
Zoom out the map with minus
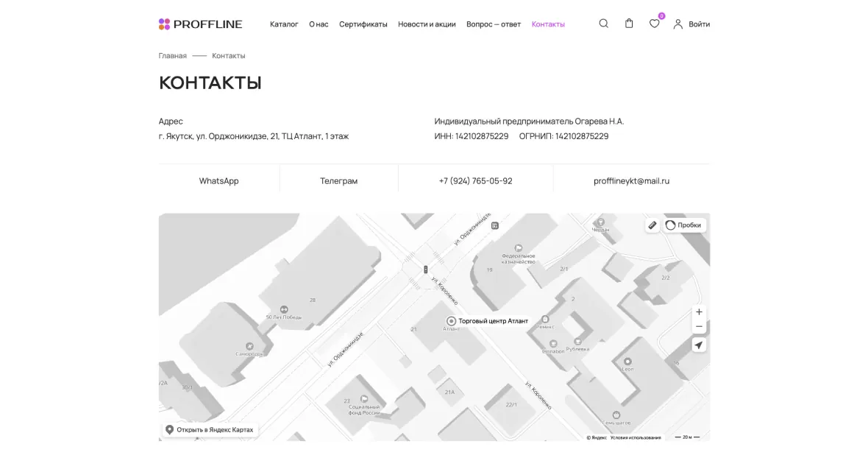(x=699, y=326)
